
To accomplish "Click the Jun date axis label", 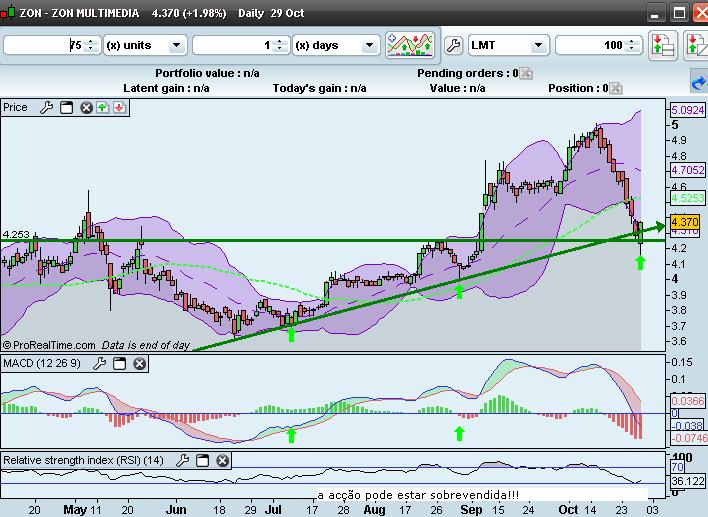I will 176,510.
